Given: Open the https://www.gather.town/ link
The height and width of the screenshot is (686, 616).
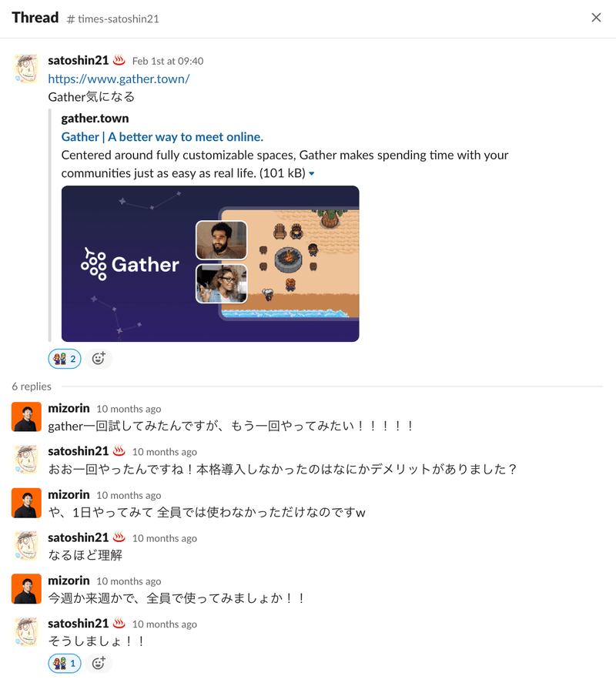Looking at the screenshot, I should point(119,79).
